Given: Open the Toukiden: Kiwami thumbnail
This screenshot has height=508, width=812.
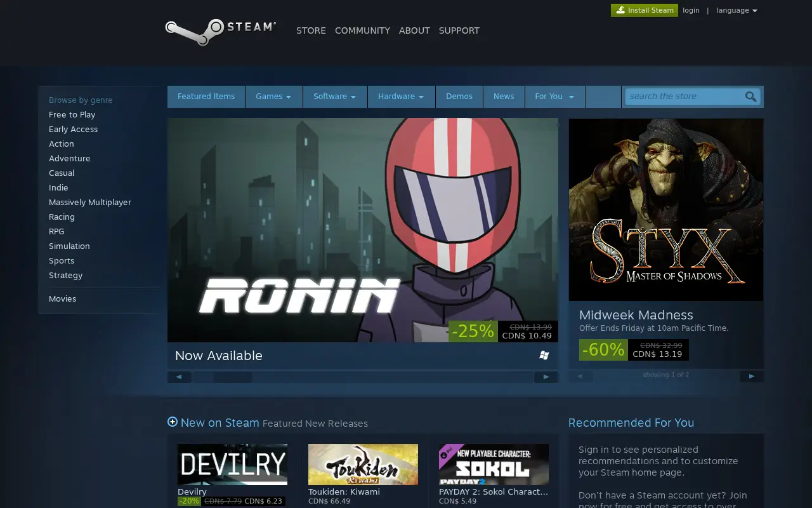Looking at the screenshot, I should point(363,464).
